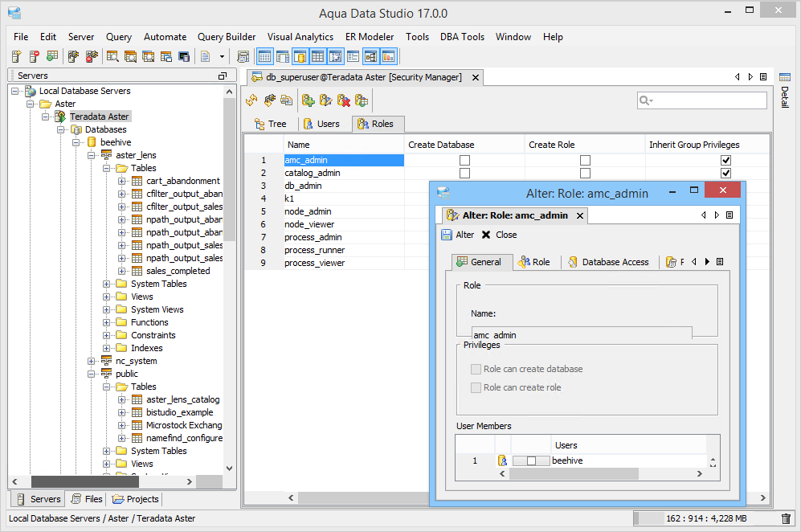This screenshot has width=801, height=532.
Task: Open the new document dropdown arrow
Action: 222,57
